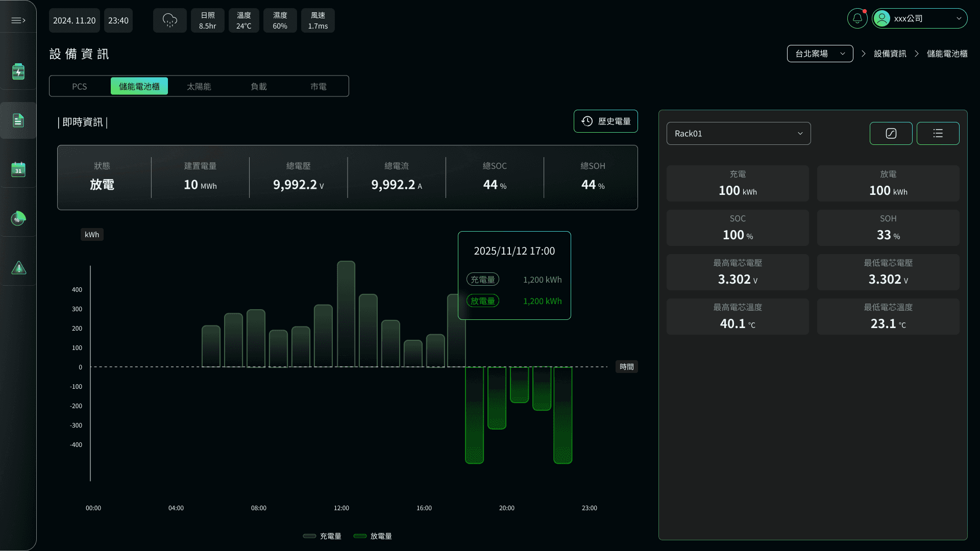Switch Rack01 panel to list view
This screenshot has width=980, height=551.
[938, 133]
